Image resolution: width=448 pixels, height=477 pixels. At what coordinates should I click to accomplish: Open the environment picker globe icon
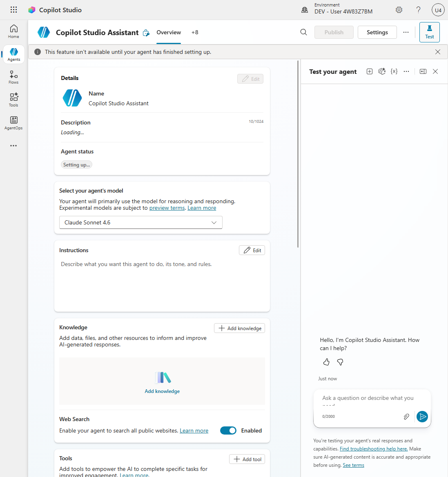305,10
